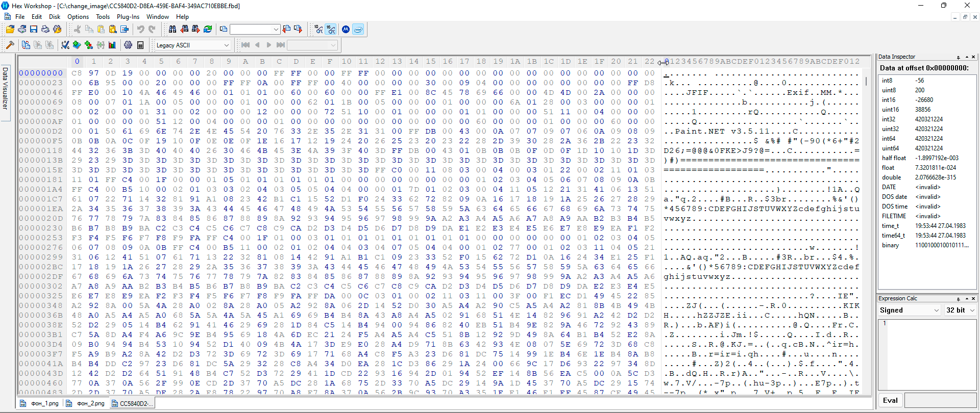
Task: Click the Add Structure green plus icon
Action: (x=77, y=45)
